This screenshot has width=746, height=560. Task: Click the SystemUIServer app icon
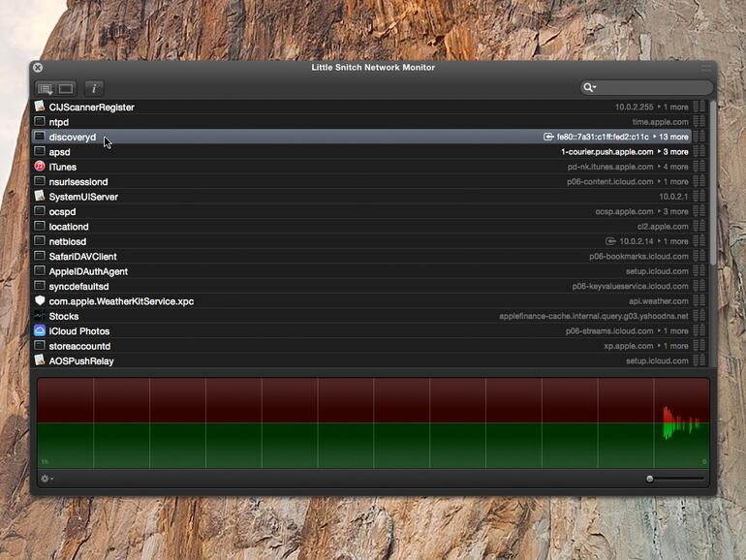[40, 196]
